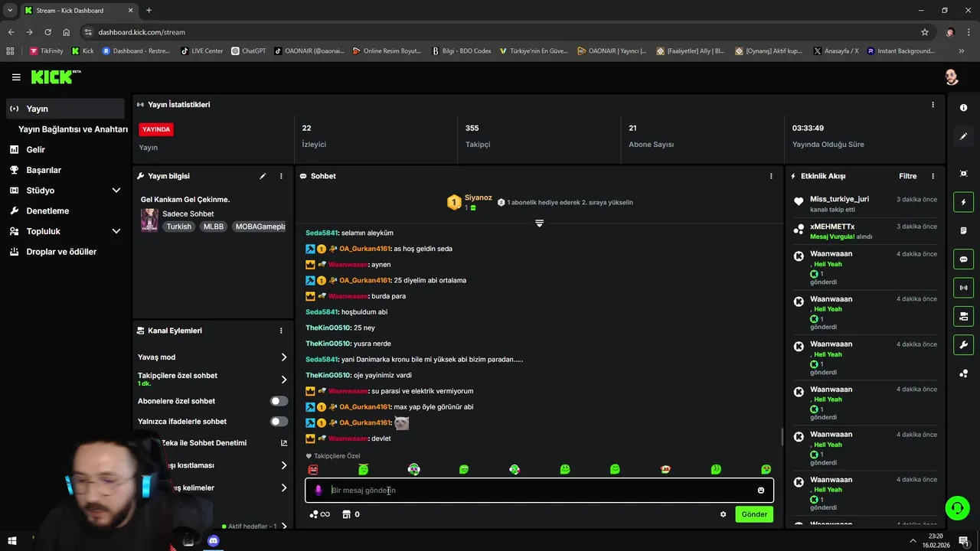Viewport: 980px width, 551px height.
Task: Open the taskbar notification center
Action: pyautogui.click(x=964, y=541)
